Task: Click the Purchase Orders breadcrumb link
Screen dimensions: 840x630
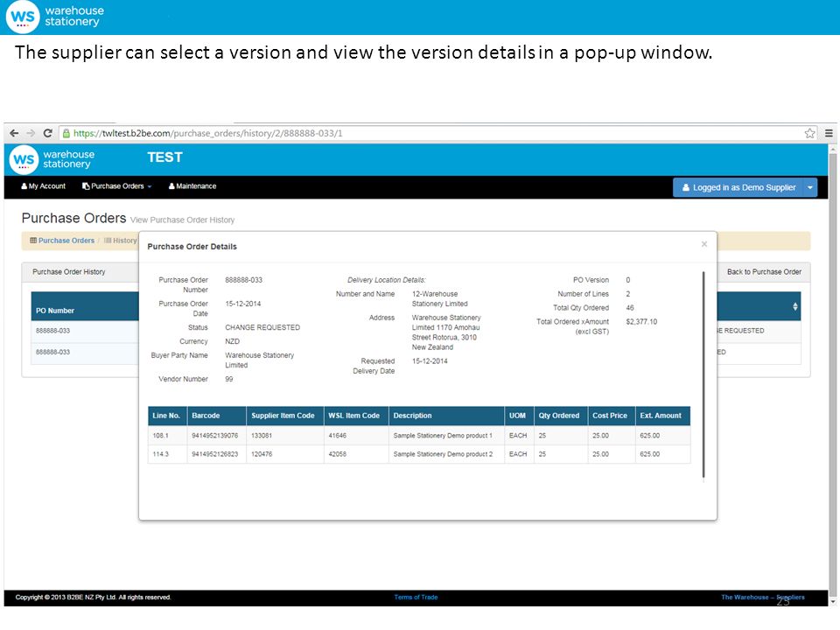Action: 62,241
